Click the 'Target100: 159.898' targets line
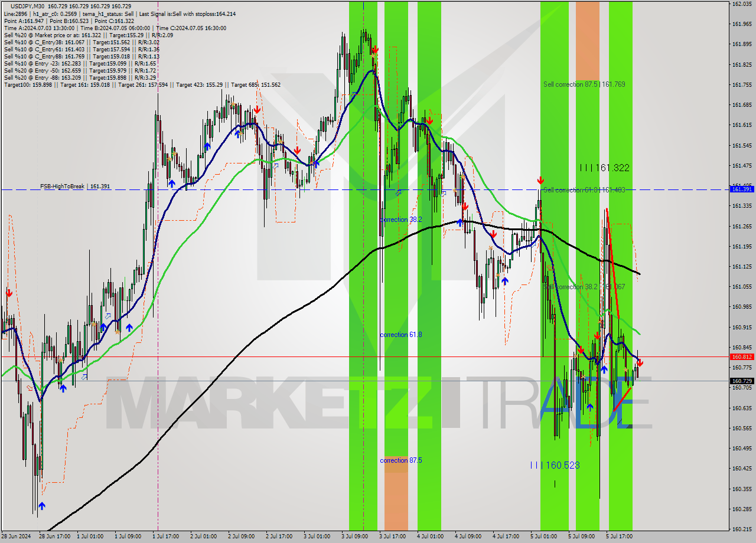This screenshot has height=543, width=756. coord(142,85)
